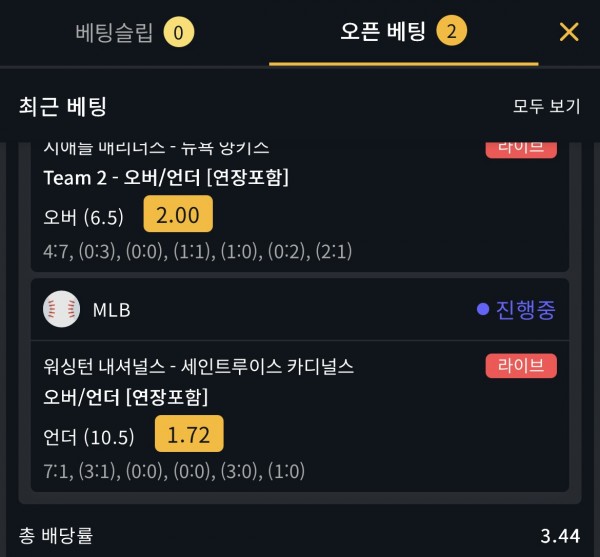
Task: Tap the 2.00 odds badge
Action: tap(178, 214)
